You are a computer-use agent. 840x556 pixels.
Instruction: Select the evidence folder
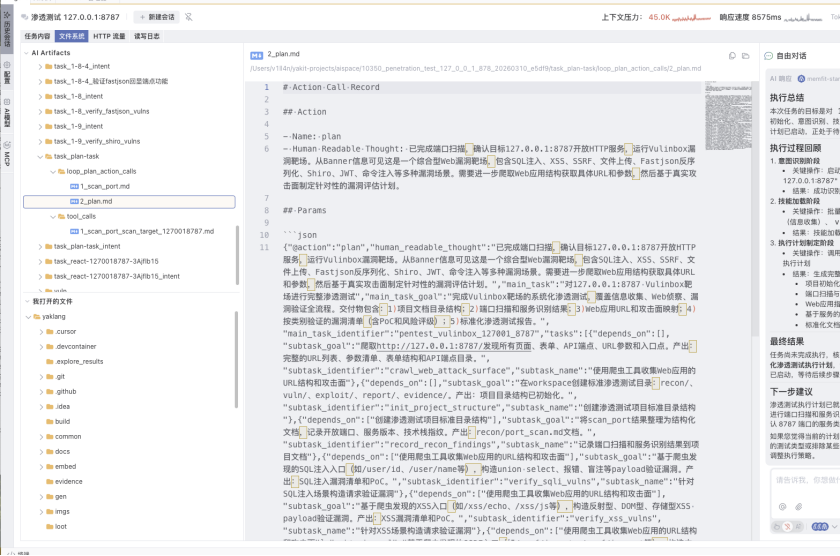pos(69,482)
